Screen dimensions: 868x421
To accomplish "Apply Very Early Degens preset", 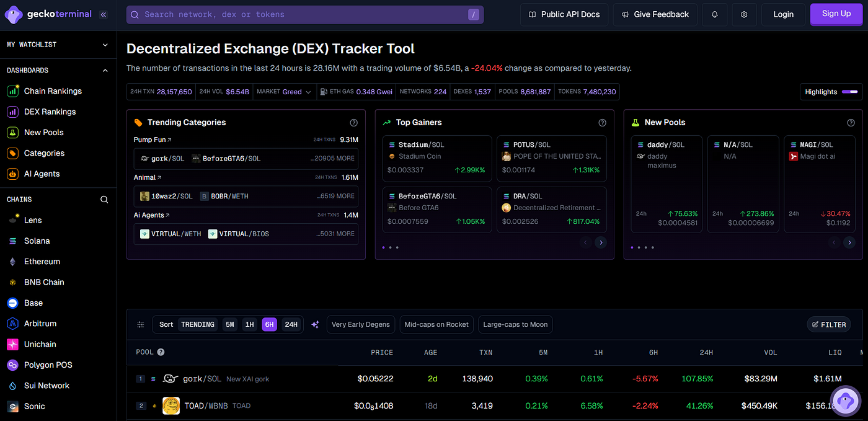I will tap(361, 324).
